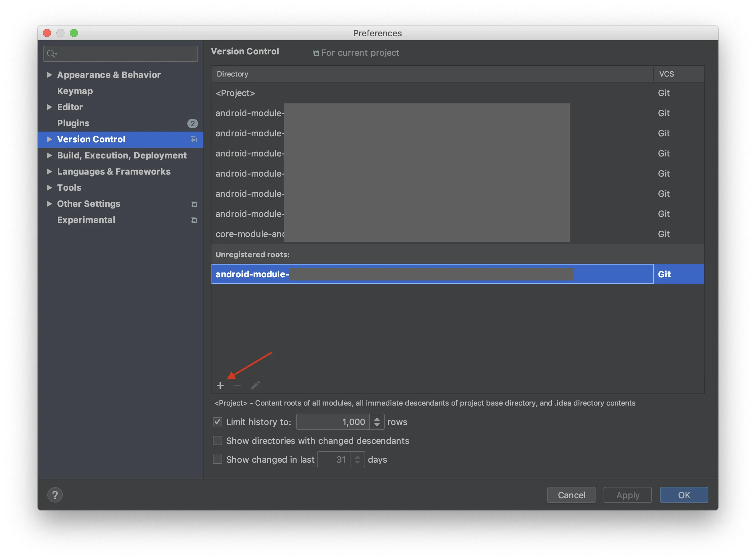The image size is (756, 560).
Task: Uncheck the Limit history to checkbox
Action: [x=217, y=422]
